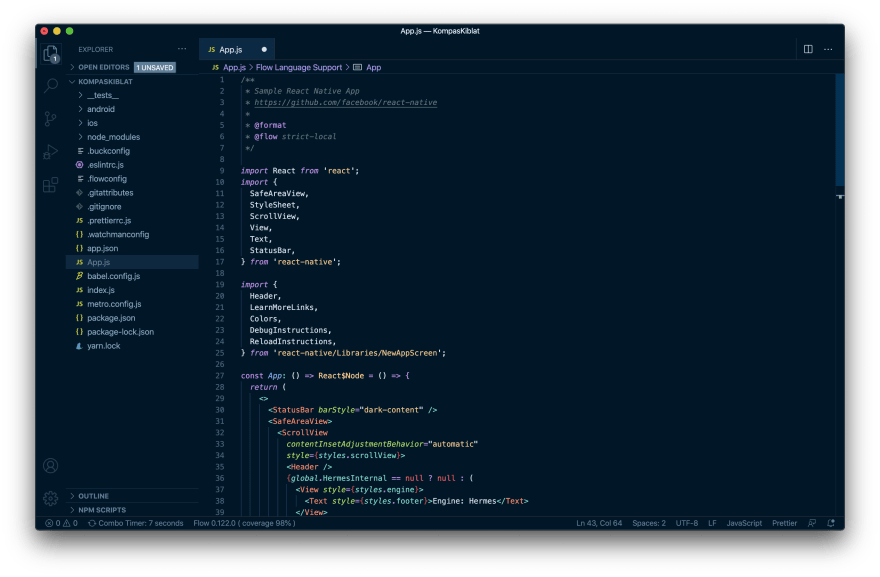
Task: Click the App symbol icon in breadcrumb
Action: pos(358,67)
